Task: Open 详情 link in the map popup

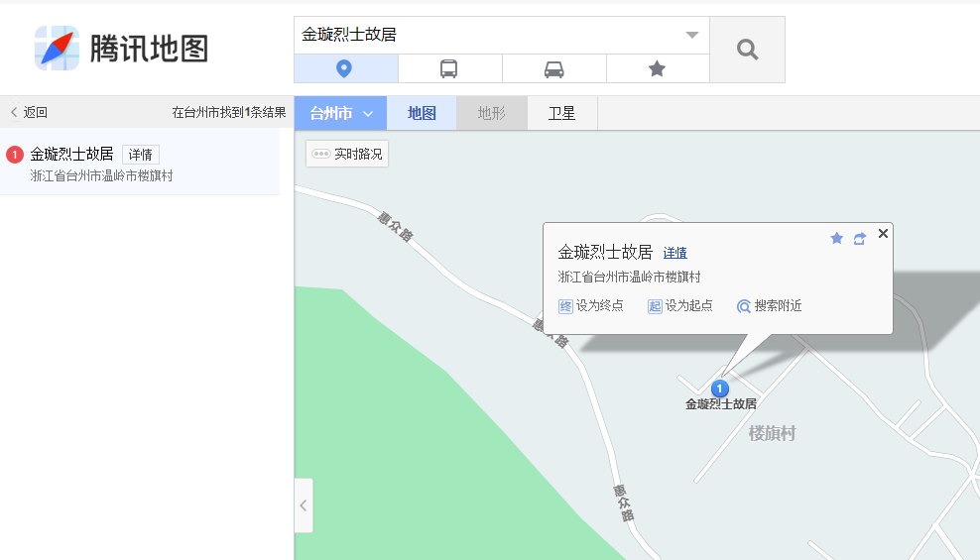Action: tap(674, 253)
